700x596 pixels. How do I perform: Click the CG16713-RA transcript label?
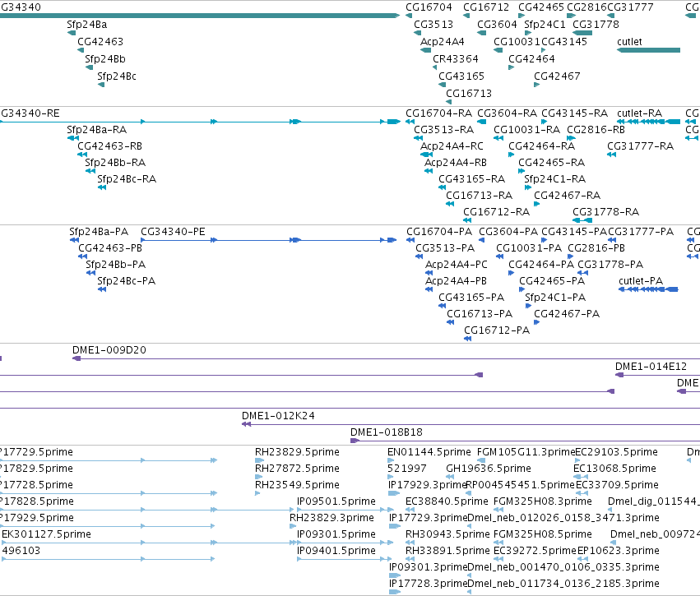coord(479,196)
